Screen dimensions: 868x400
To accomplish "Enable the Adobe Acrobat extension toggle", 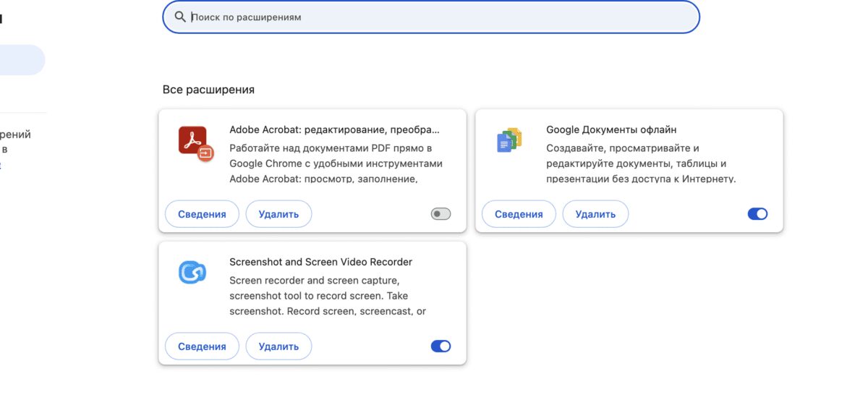I will tap(441, 214).
